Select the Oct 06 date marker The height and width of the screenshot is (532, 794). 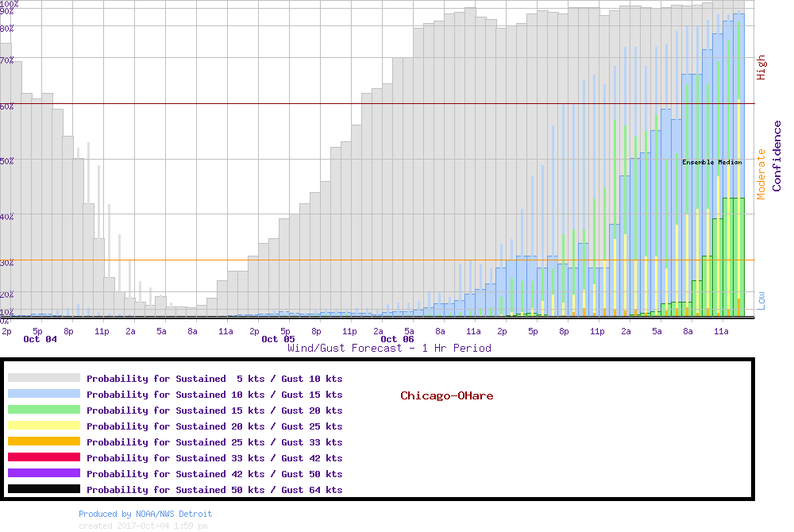point(397,339)
